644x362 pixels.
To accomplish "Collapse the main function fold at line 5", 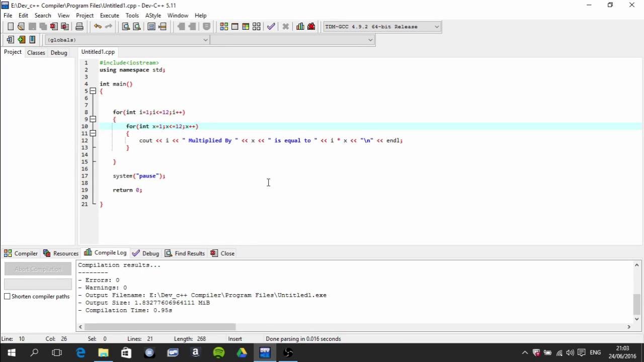I will (93, 91).
